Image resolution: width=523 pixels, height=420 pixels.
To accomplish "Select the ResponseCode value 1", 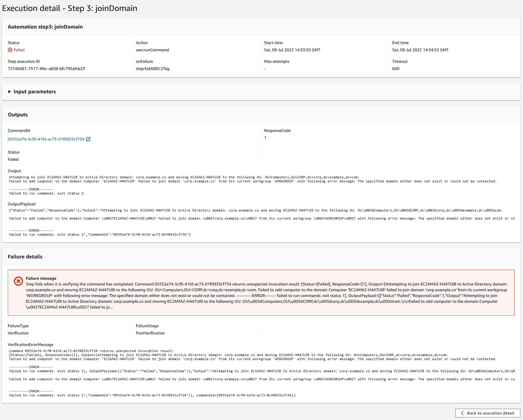I will (x=265, y=138).
